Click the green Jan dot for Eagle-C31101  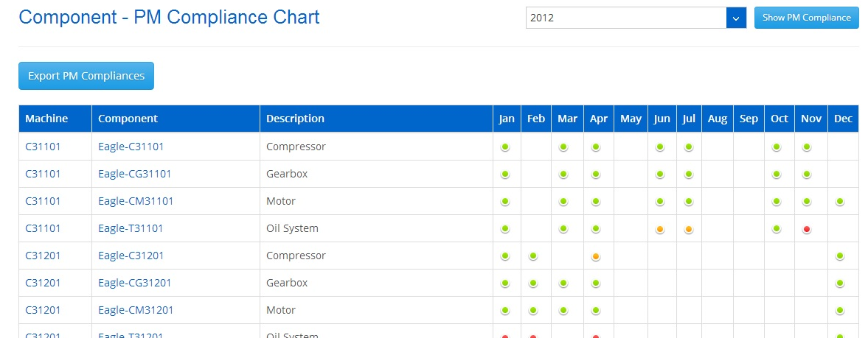(x=505, y=147)
